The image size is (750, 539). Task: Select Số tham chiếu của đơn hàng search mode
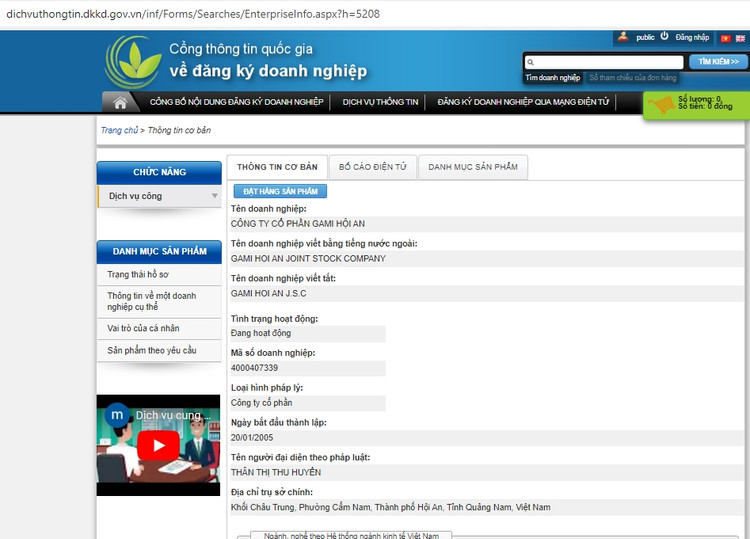coord(633,78)
